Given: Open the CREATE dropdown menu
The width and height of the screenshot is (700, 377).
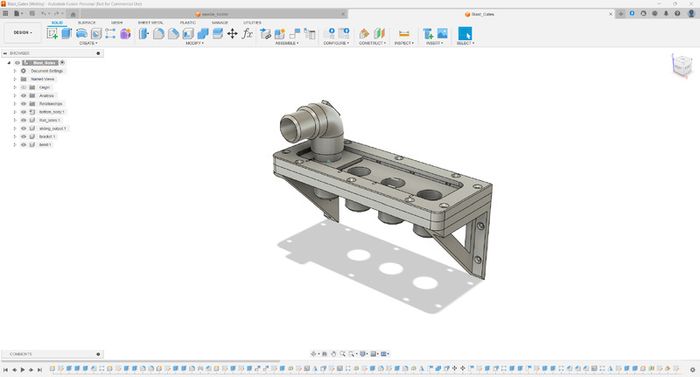Looking at the screenshot, I should pos(88,43).
